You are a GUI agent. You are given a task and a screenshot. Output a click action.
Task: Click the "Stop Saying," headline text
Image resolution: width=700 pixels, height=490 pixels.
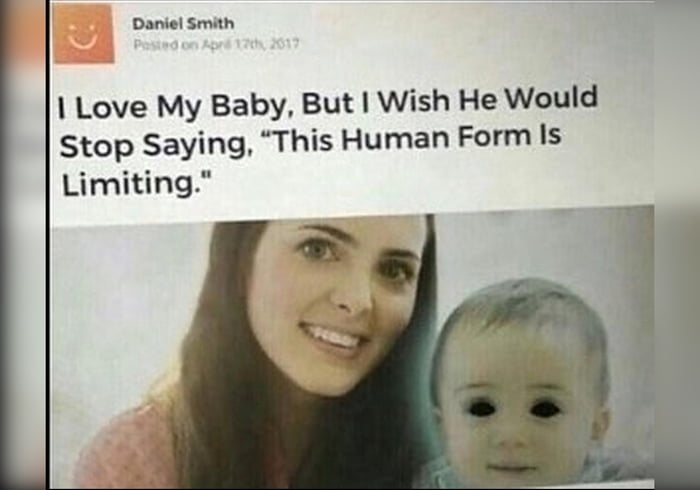[153, 145]
